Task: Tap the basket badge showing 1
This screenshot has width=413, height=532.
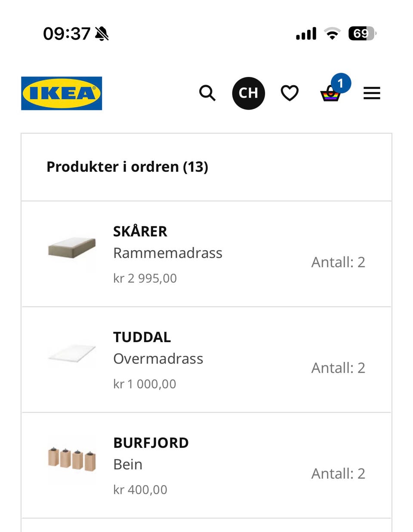Action: [341, 83]
